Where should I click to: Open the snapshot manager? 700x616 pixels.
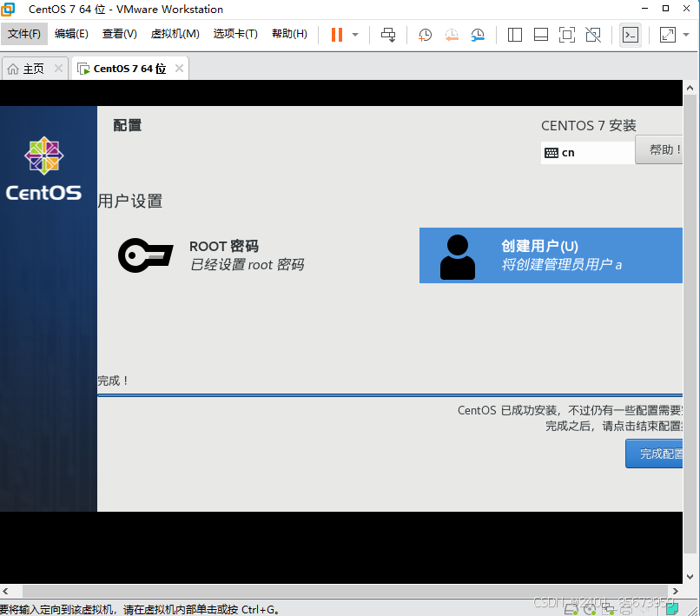pyautogui.click(x=478, y=35)
